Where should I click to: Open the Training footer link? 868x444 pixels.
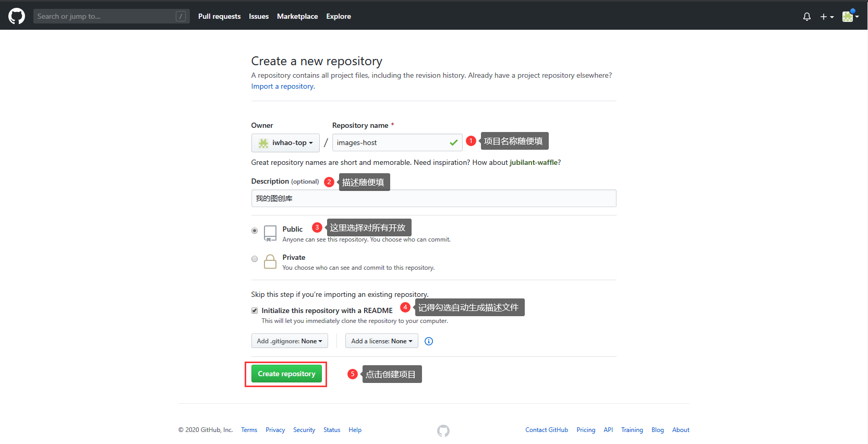[x=632, y=430]
